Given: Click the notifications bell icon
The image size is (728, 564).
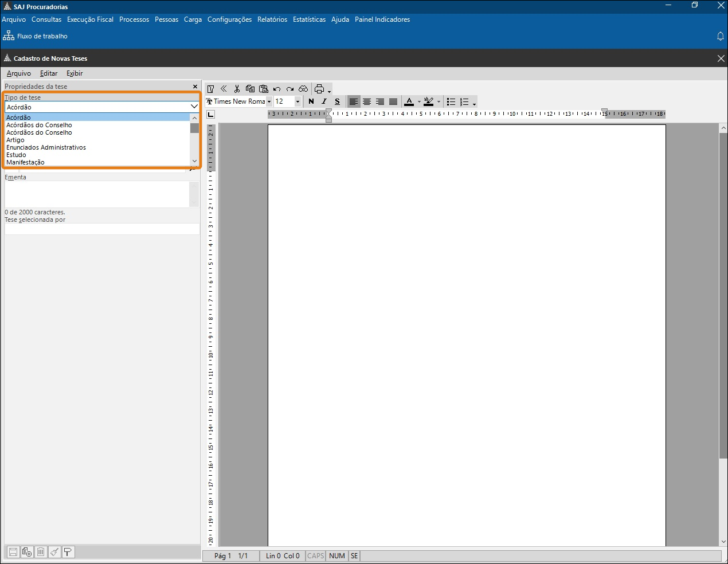Looking at the screenshot, I should pyautogui.click(x=721, y=36).
